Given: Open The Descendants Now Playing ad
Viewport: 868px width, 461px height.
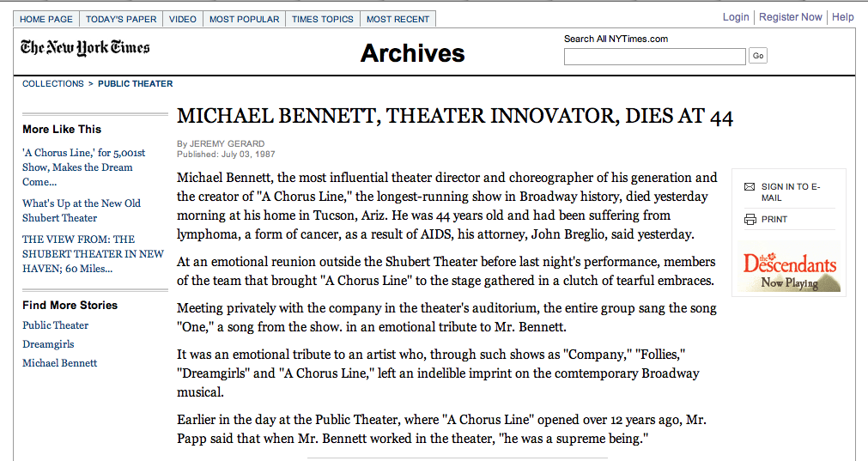Looking at the screenshot, I should [790, 267].
